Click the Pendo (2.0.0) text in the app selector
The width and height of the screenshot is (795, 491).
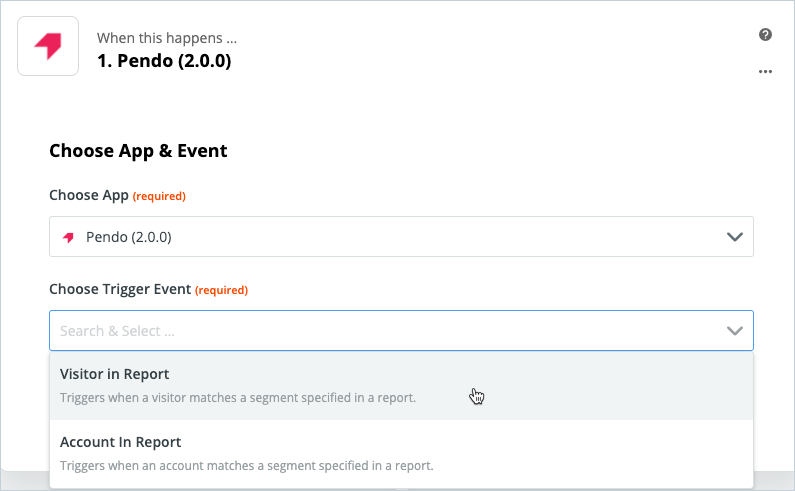coord(129,237)
